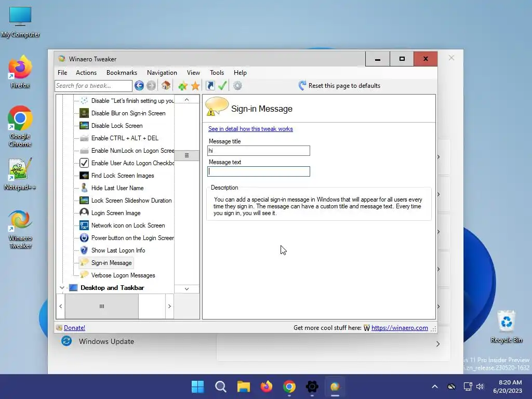Open the View menu
This screenshot has height=399, width=532.
(x=193, y=73)
